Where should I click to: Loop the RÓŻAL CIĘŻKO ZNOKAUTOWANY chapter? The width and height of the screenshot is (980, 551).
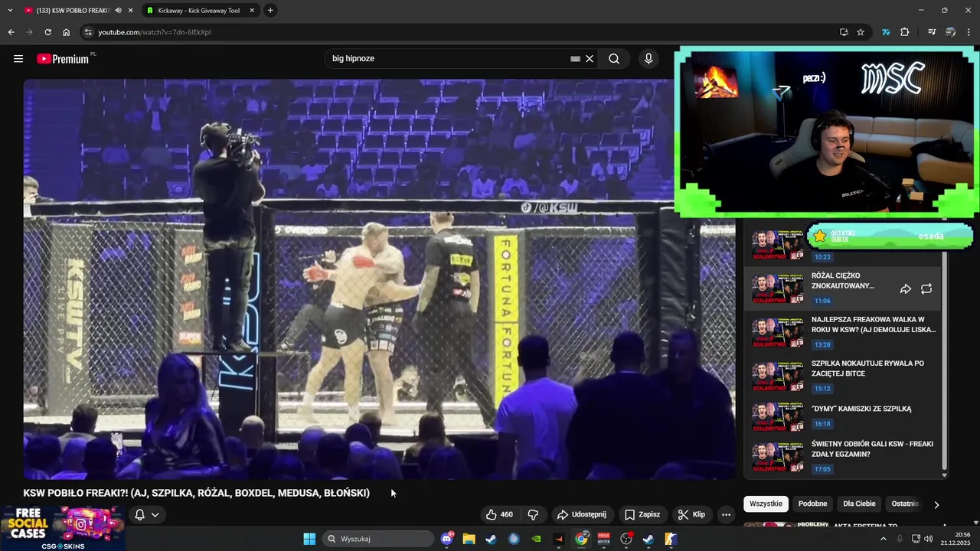[926, 289]
